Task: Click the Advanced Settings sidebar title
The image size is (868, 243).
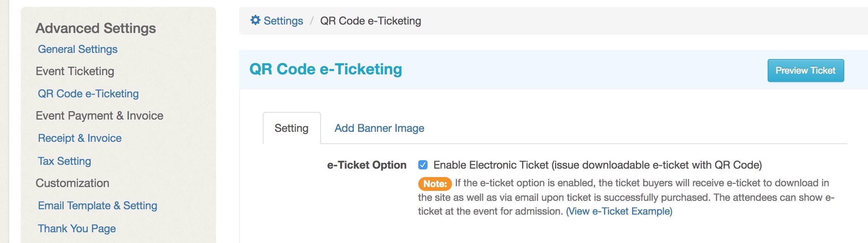Action: 96,28
